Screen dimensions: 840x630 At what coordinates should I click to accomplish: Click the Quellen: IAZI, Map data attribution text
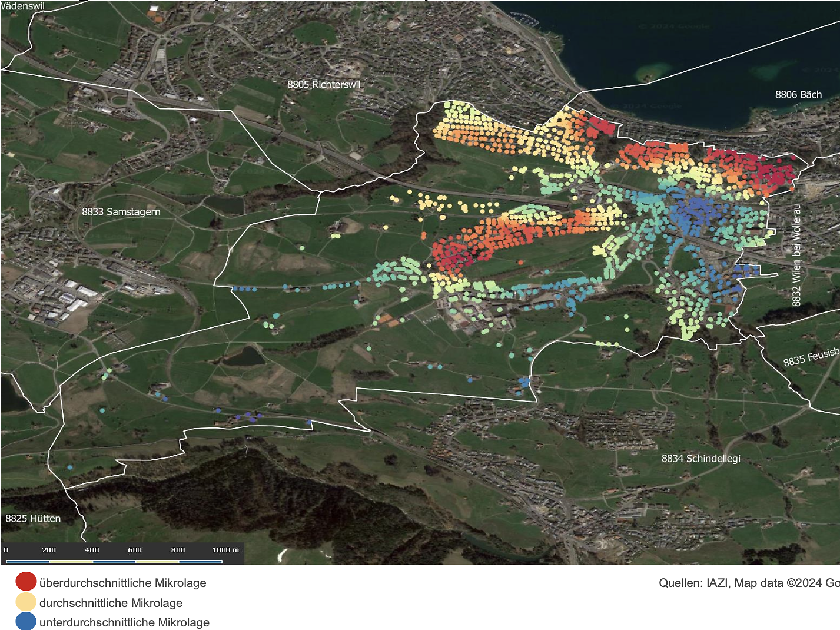(748, 583)
